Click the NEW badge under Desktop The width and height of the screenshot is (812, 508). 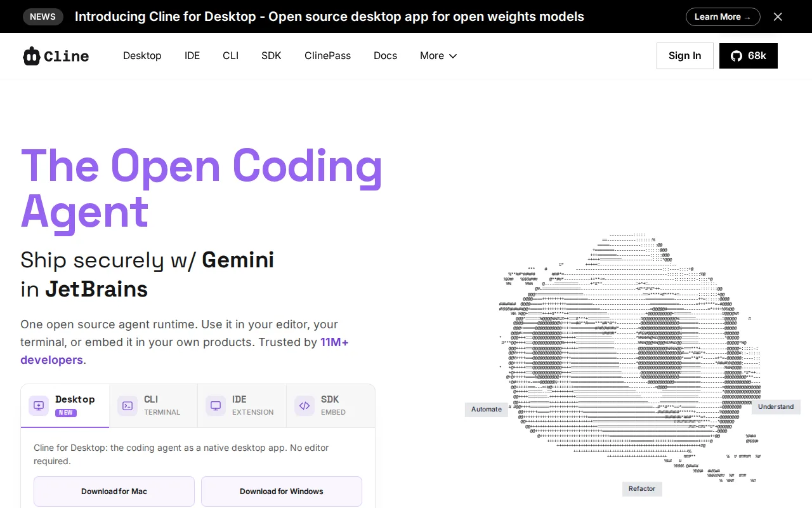point(66,413)
